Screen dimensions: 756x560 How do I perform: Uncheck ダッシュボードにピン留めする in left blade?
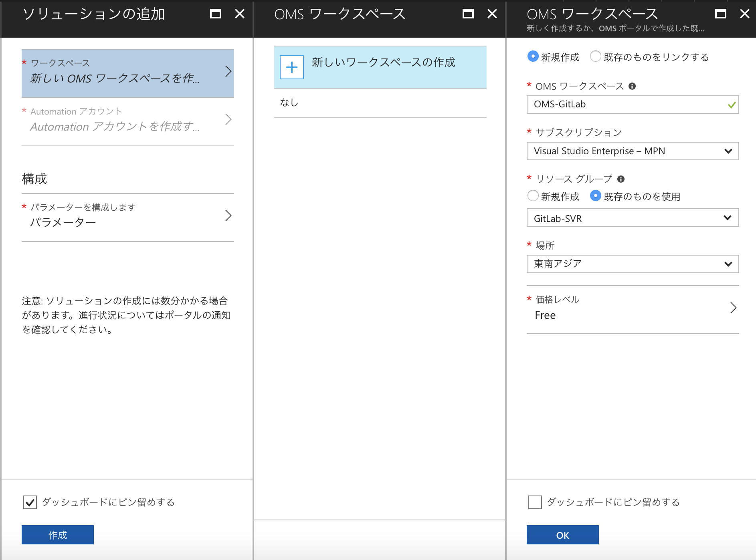click(x=30, y=502)
